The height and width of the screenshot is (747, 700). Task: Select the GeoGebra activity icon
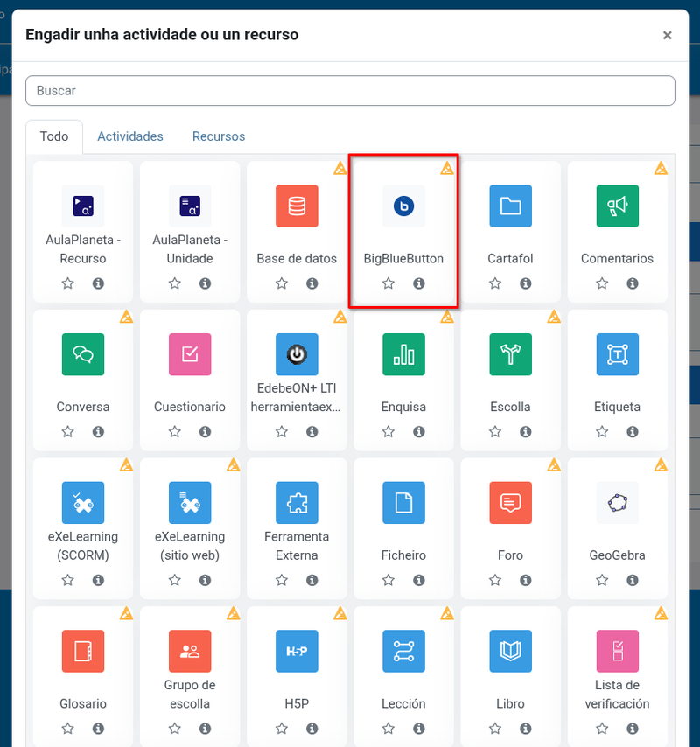[617, 503]
